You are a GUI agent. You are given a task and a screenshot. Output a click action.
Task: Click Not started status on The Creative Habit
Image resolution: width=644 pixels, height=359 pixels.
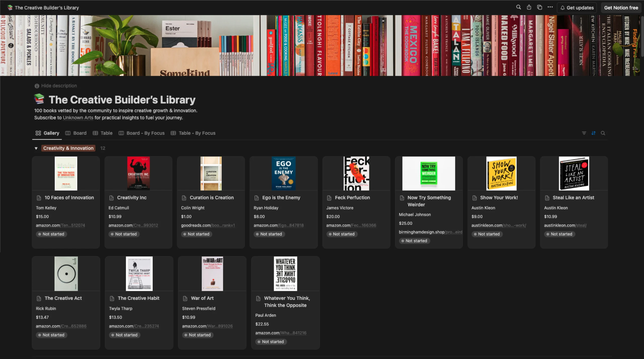pos(125,335)
